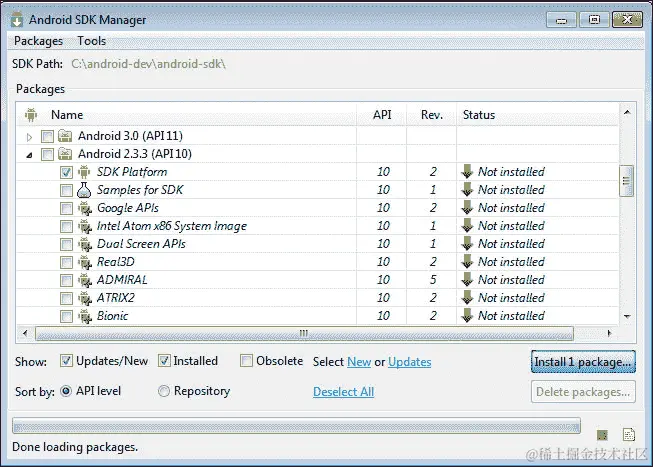Click the download status icon in Dual Screen APIs row
Image resolution: width=653 pixels, height=467 pixels.
[467, 244]
